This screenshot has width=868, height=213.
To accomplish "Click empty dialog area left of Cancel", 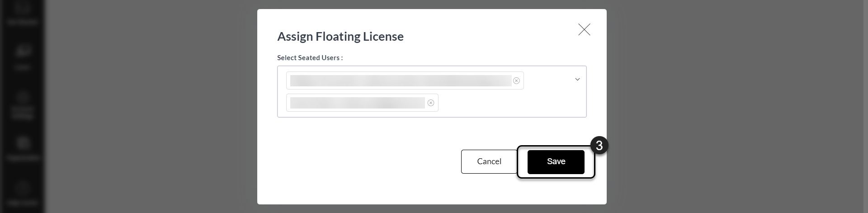I will click(x=362, y=161).
